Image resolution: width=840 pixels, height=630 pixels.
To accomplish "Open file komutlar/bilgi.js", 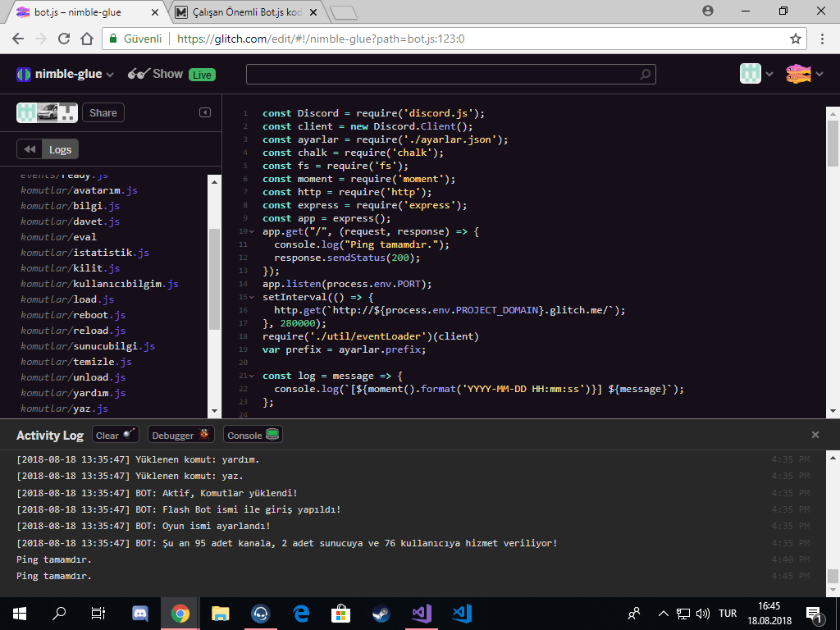I will tap(71, 206).
